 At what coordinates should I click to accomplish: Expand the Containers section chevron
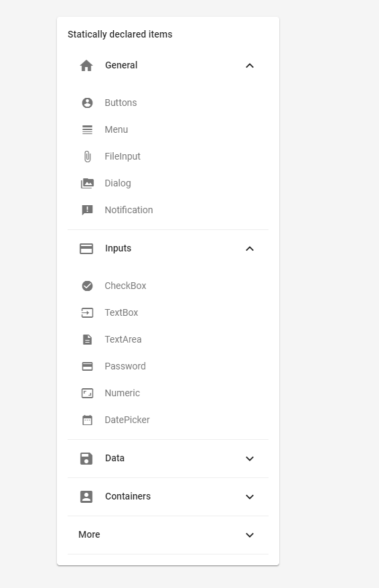point(250,497)
